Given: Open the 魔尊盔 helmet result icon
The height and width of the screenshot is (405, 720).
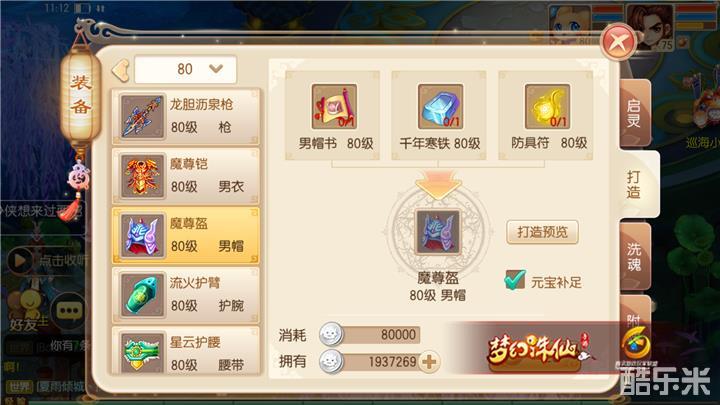Looking at the screenshot, I should click(x=438, y=232).
